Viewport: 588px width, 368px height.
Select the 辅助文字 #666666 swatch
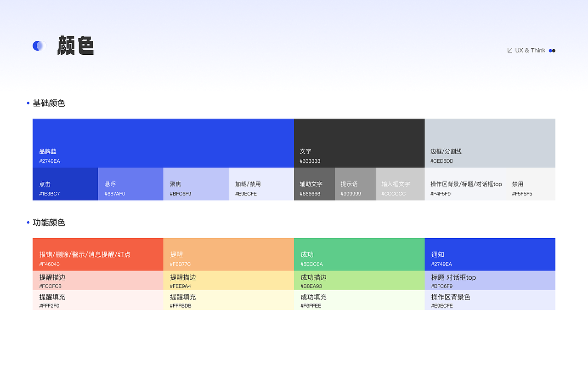[x=314, y=184]
